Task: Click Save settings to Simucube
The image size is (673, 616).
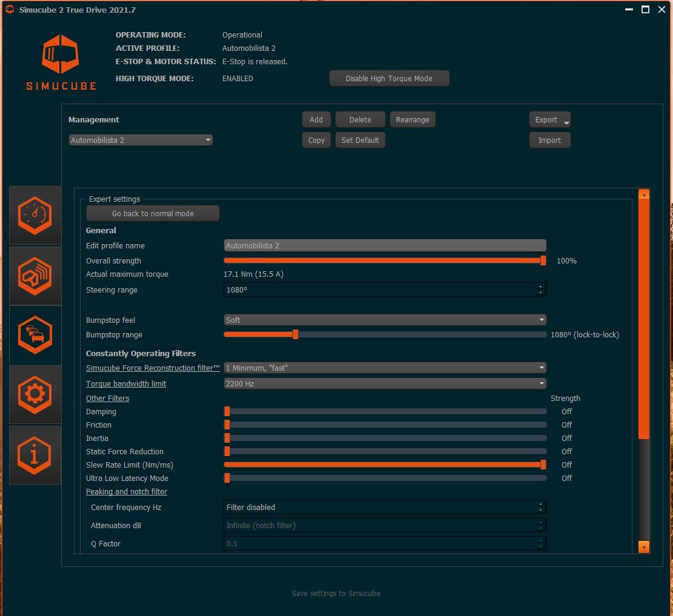Action: [x=336, y=593]
